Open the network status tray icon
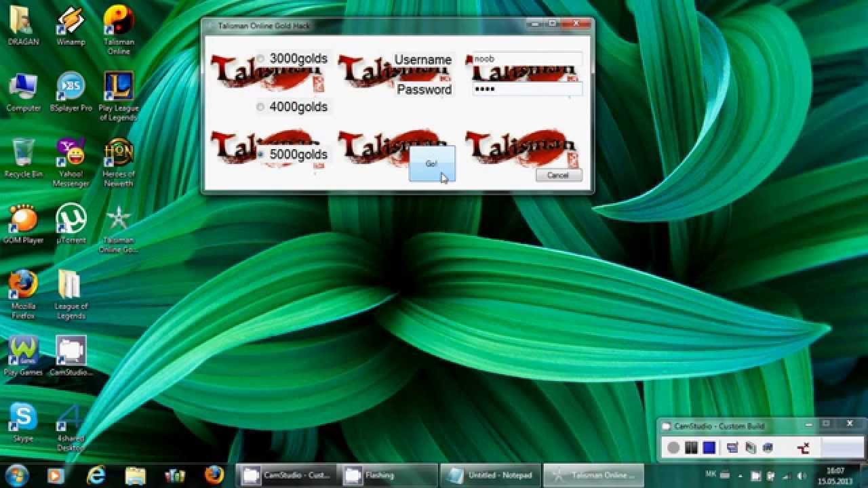This screenshot has height=488, width=868. click(x=787, y=476)
